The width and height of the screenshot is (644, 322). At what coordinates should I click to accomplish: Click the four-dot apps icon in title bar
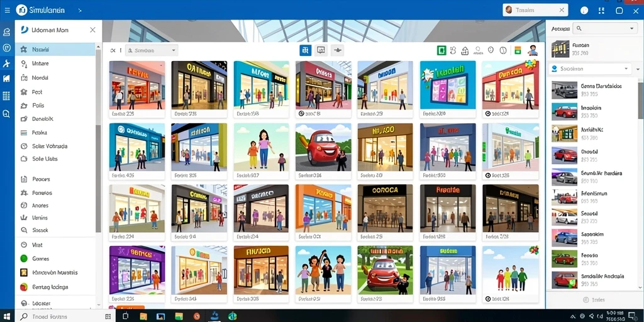pyautogui.click(x=601, y=11)
